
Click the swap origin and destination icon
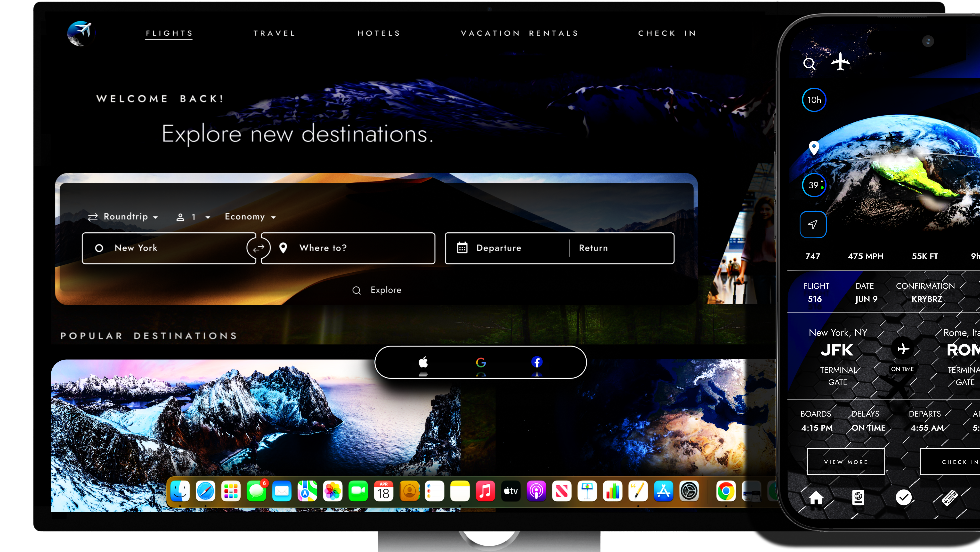tap(258, 248)
